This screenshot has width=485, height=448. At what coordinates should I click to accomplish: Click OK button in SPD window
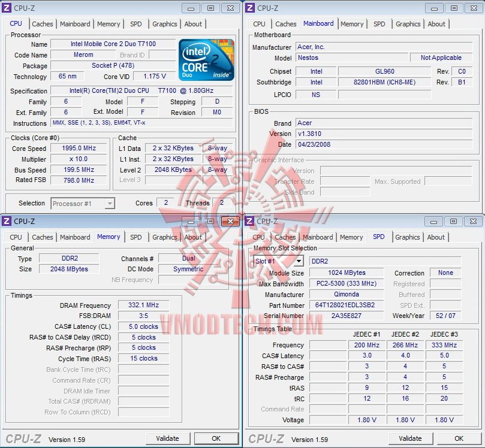click(459, 438)
